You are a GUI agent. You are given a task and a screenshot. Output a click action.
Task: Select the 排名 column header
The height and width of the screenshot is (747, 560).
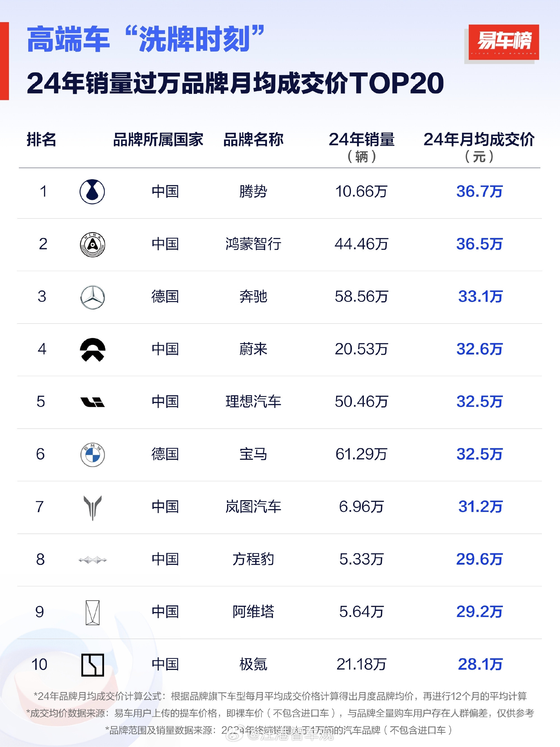click(x=41, y=140)
